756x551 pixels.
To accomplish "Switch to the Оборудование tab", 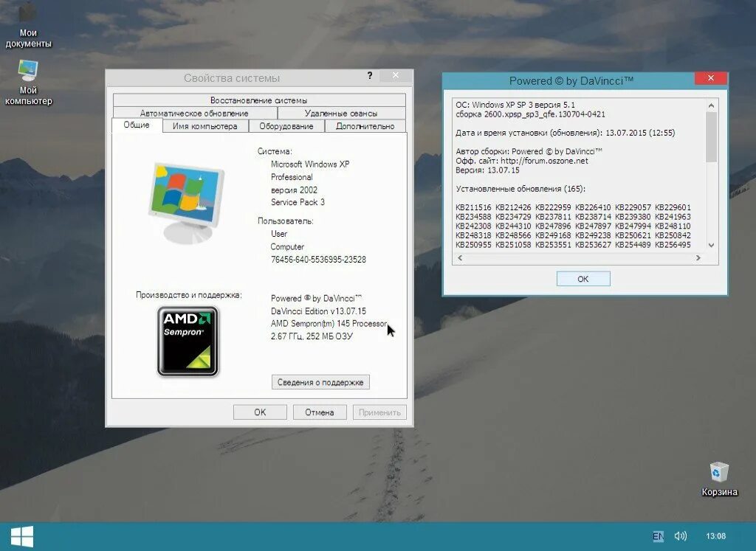I will click(x=286, y=126).
